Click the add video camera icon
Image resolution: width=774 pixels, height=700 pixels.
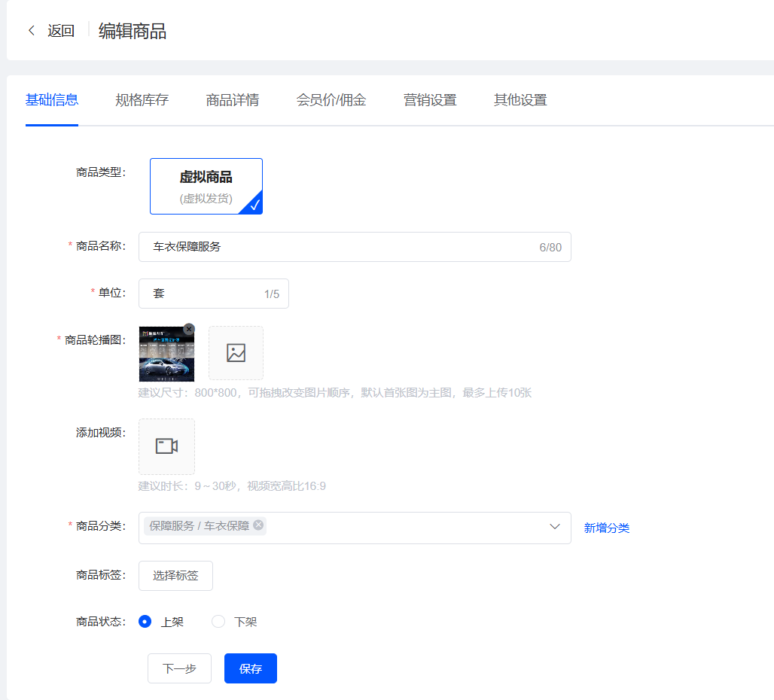tap(166, 446)
